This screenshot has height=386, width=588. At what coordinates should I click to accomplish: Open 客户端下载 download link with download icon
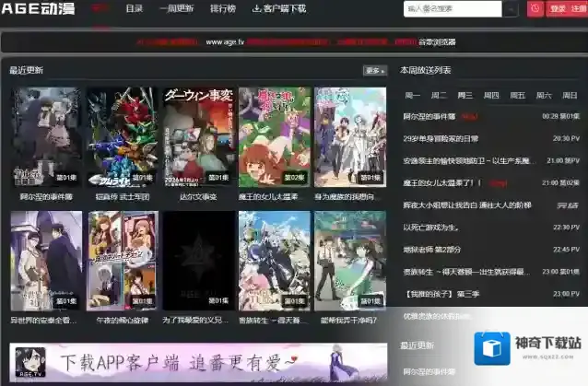point(279,8)
